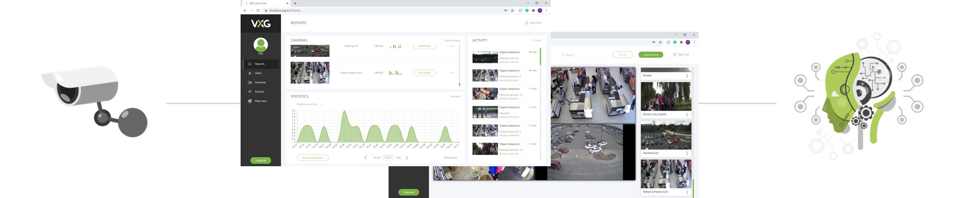Go to next statistics period arrow
This screenshot has height=198, width=980.
coord(407,158)
